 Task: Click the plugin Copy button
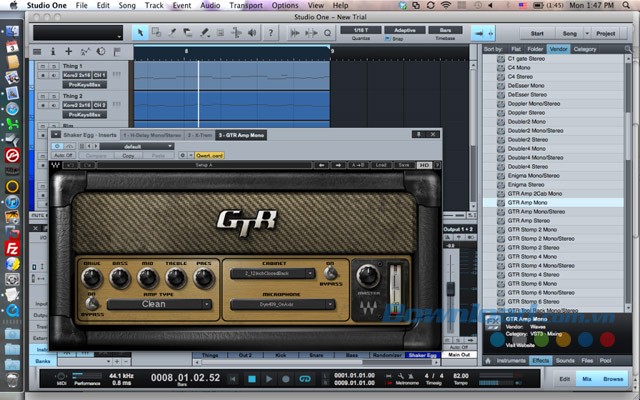click(x=128, y=156)
